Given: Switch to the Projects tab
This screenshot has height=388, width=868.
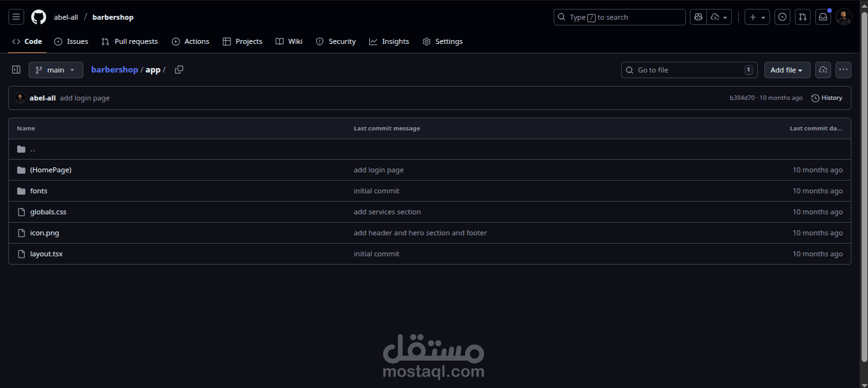Looking at the screenshot, I should [242, 41].
